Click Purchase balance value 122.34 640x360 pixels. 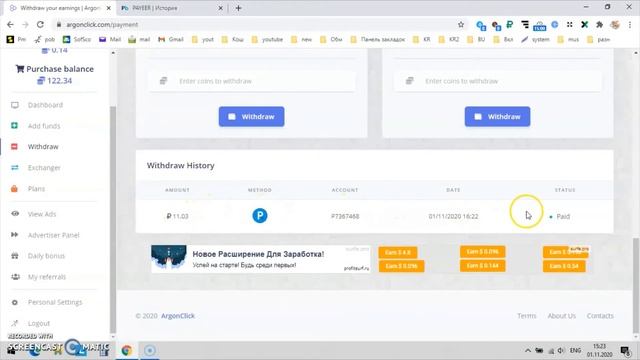pos(59,81)
